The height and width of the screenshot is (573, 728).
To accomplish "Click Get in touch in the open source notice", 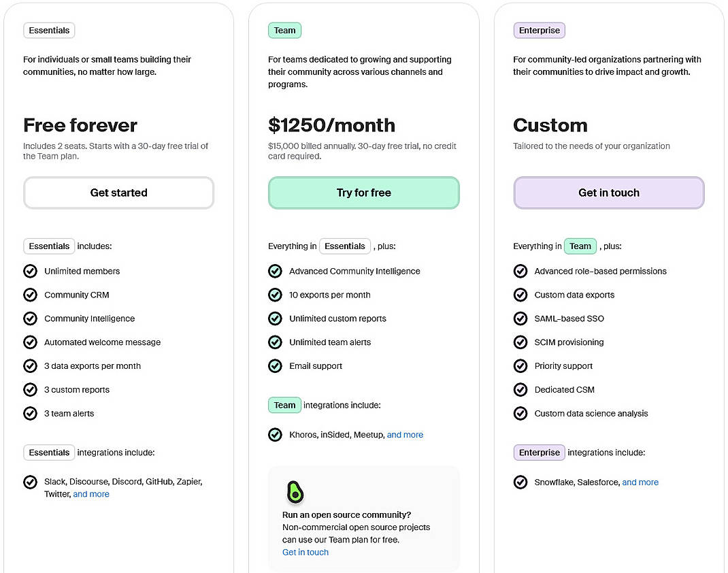I will (x=305, y=552).
